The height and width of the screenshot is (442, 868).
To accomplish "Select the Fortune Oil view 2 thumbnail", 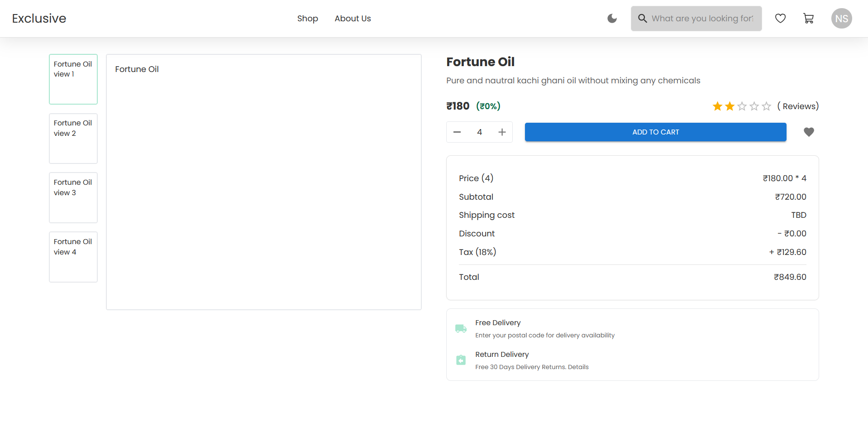I will tap(73, 139).
